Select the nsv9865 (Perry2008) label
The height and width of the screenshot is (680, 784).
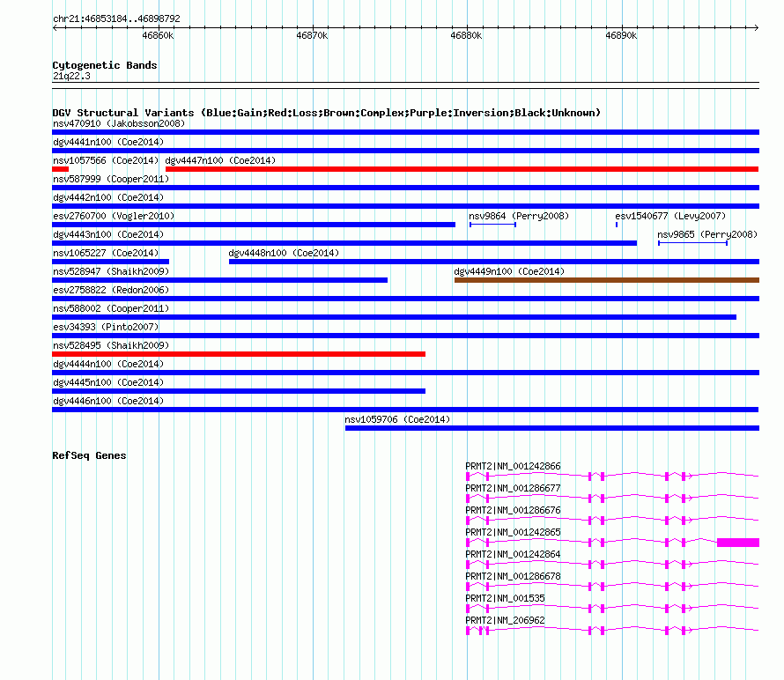[707, 234]
